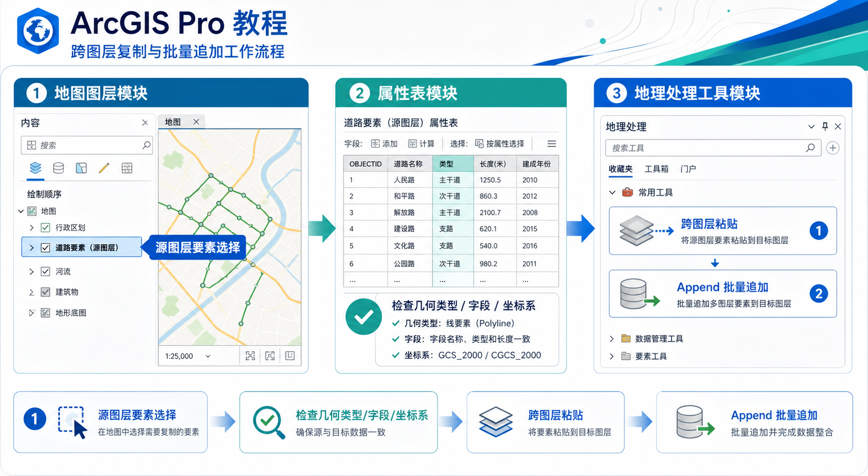Click the 长度(米) column header

coord(495,164)
